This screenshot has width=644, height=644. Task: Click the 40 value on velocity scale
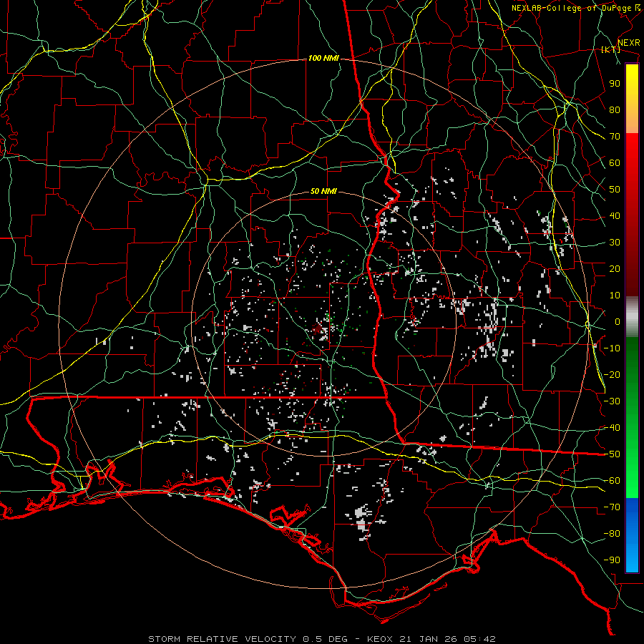(615, 216)
